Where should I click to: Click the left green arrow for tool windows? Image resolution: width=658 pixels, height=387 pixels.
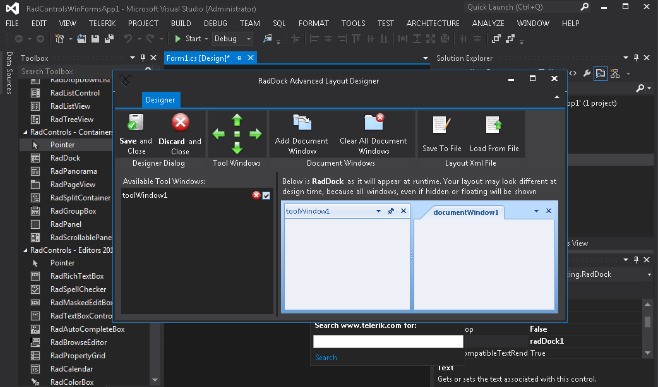pyautogui.click(x=219, y=134)
